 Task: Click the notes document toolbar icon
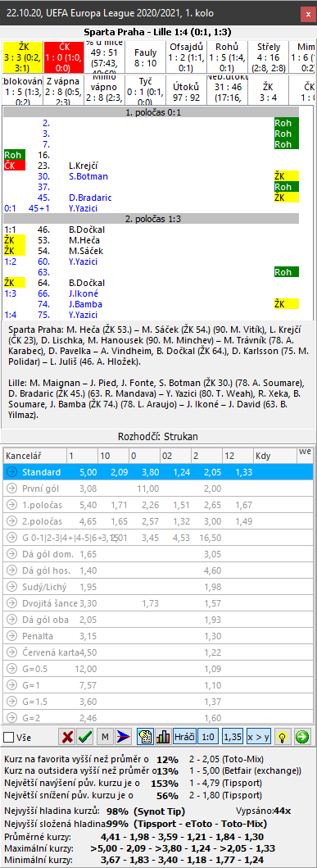[x=145, y=738]
